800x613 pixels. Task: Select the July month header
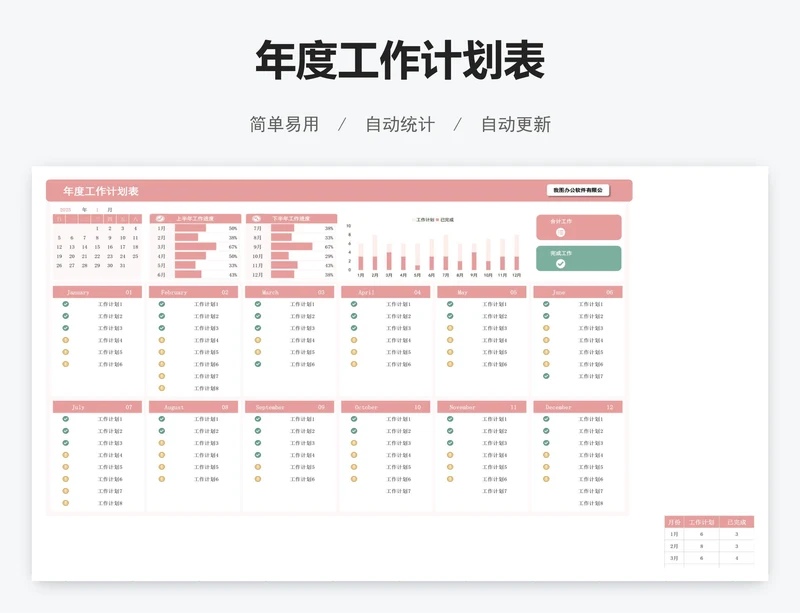(x=97, y=407)
